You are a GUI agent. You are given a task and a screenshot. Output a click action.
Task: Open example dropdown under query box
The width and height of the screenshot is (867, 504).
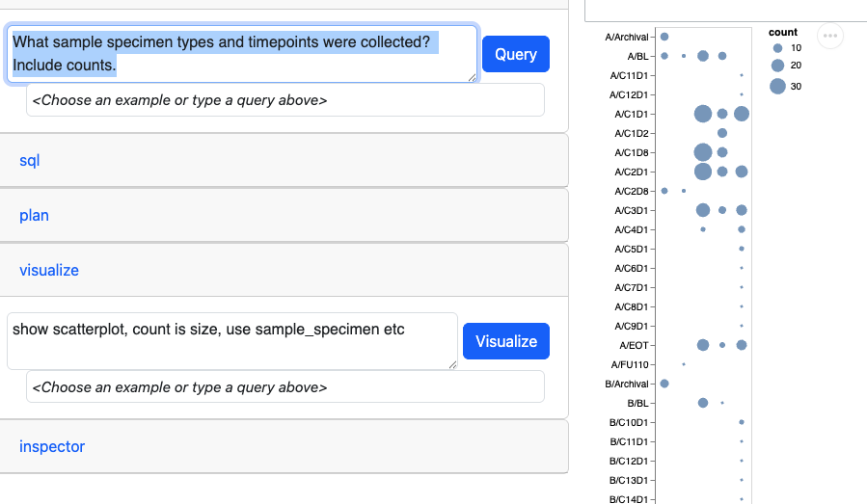point(285,100)
